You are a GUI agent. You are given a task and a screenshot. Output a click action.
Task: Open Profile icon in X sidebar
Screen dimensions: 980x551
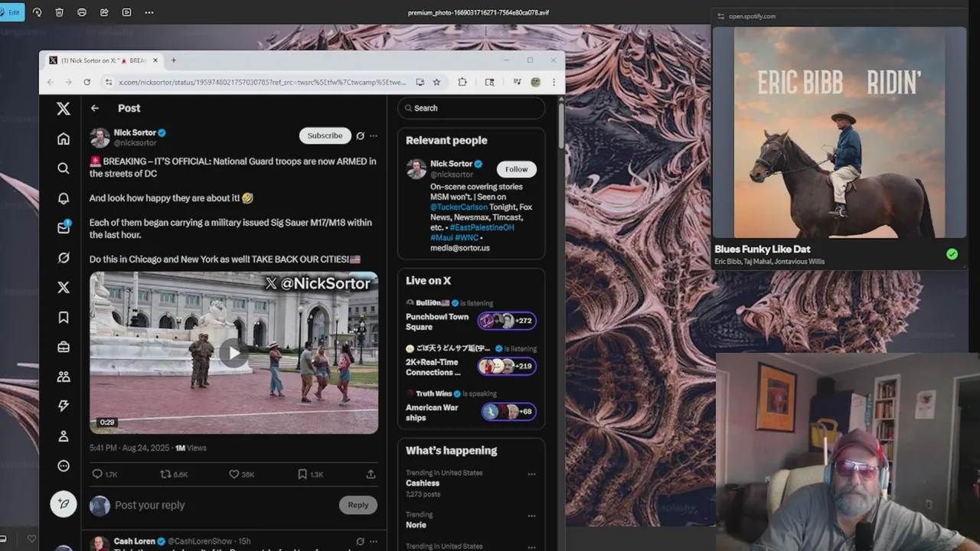(64, 436)
